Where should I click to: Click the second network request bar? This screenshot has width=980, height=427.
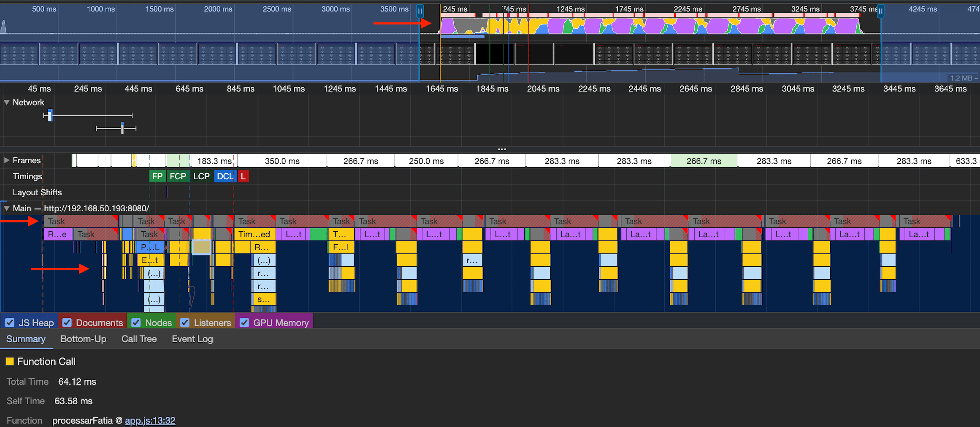tap(122, 128)
